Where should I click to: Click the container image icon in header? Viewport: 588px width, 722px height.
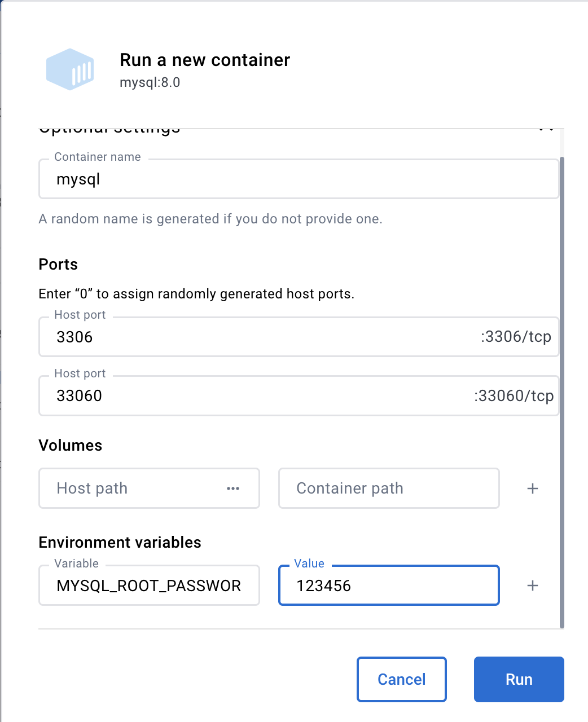pos(70,69)
